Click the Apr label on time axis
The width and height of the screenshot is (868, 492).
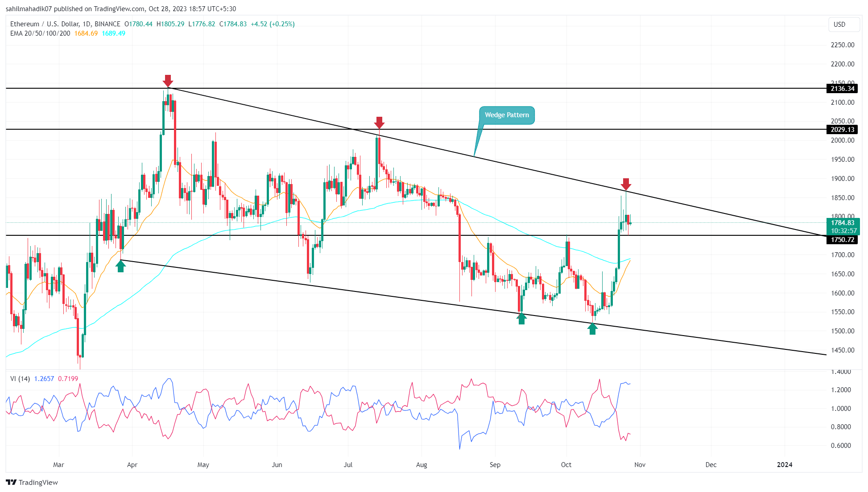pos(132,465)
